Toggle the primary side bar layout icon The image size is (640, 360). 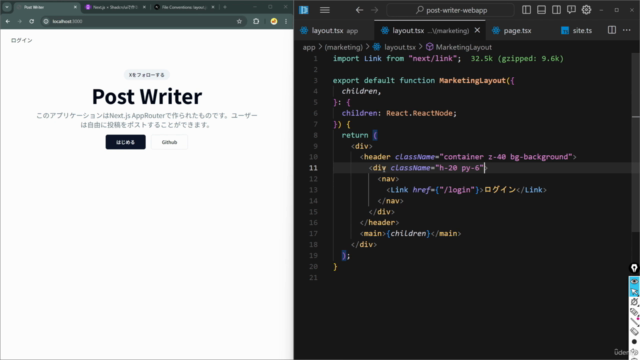[x=527, y=10]
